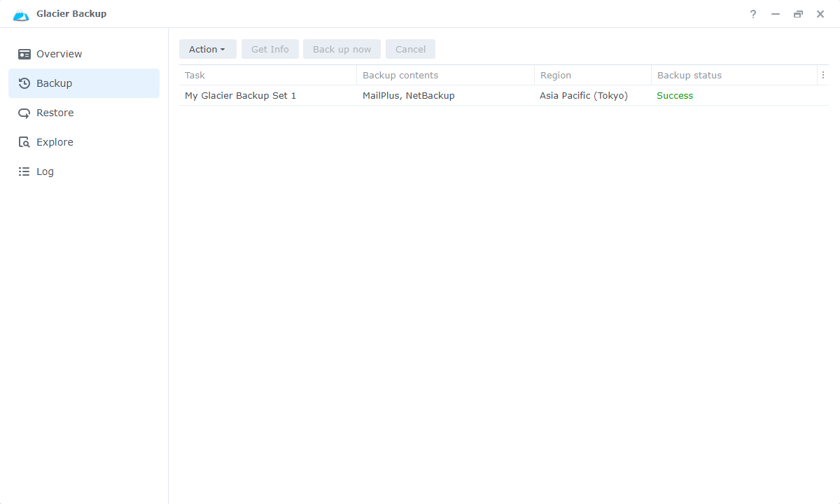This screenshot has height=504, width=840.
Task: Click the Cancel button
Action: pos(410,49)
